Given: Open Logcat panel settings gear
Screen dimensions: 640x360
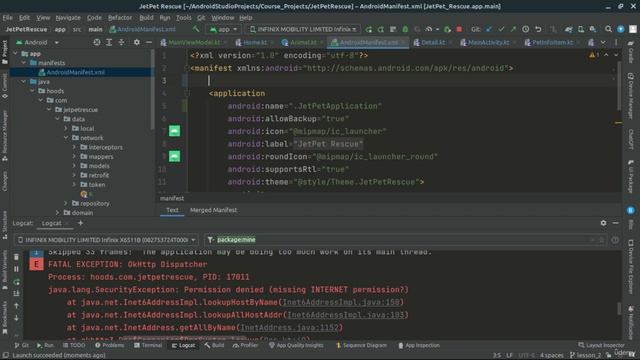Looking at the screenshot, I should 603,223.
